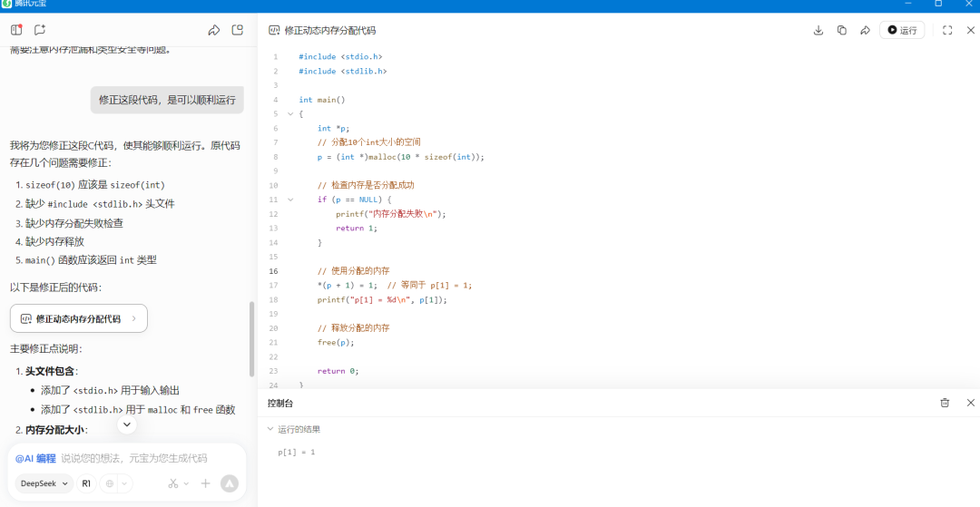
Task: Copy the code to clipboard
Action: point(842,30)
